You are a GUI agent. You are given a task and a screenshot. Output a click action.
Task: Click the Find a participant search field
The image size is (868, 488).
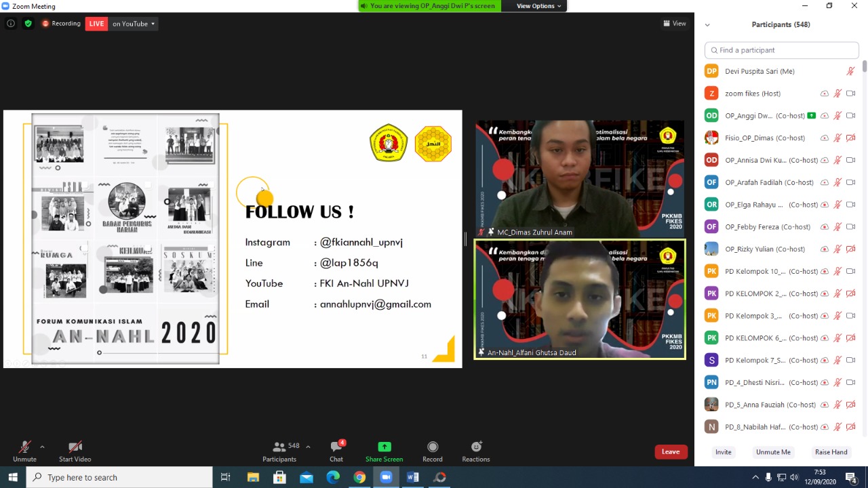click(781, 50)
